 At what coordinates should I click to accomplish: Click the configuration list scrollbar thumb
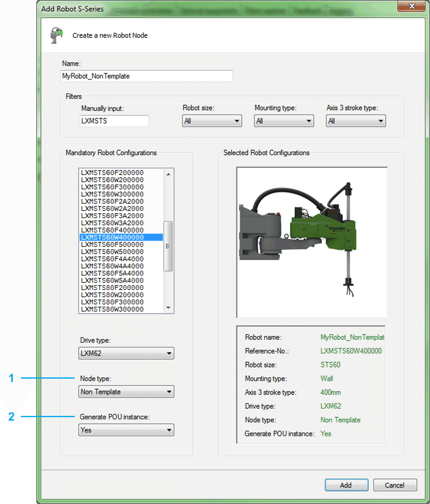(168, 246)
